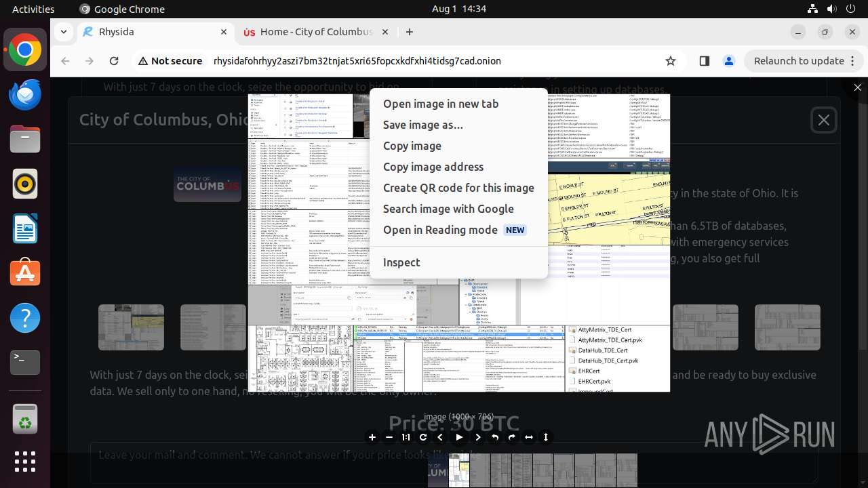Reset image to 1:1 actual size
This screenshot has height=488, width=868.
pos(406,437)
